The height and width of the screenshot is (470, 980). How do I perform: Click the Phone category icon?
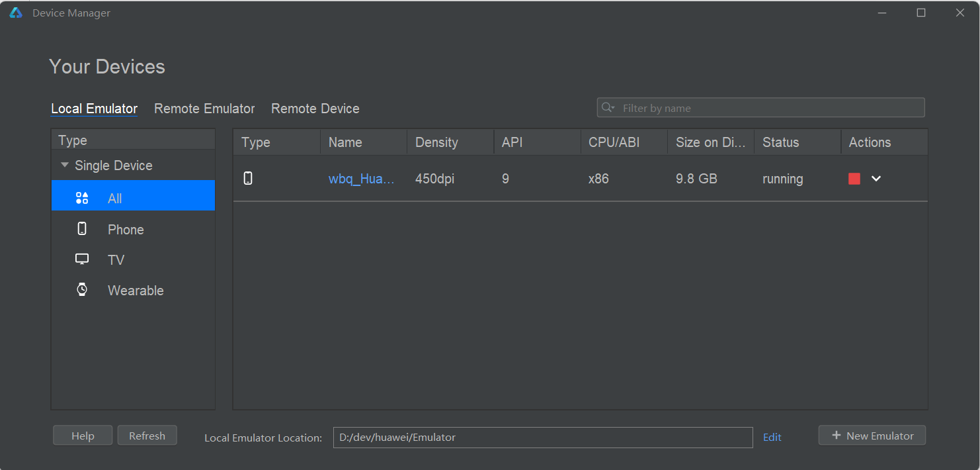[x=82, y=229]
